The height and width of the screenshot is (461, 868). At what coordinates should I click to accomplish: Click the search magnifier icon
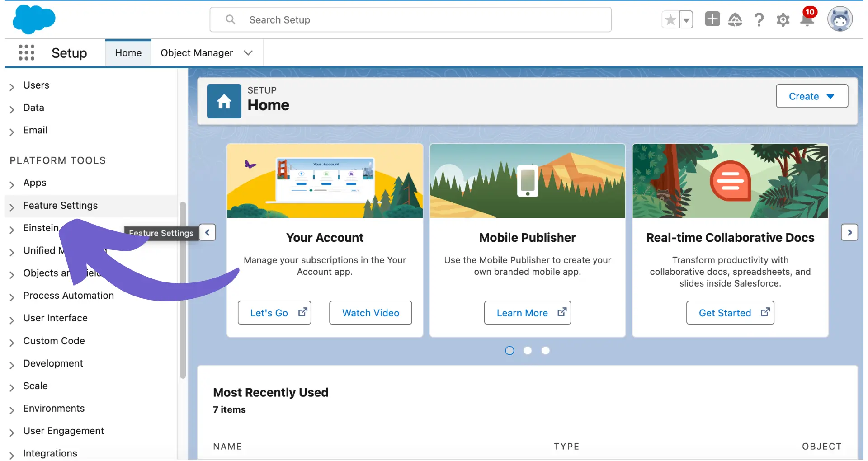pos(231,19)
